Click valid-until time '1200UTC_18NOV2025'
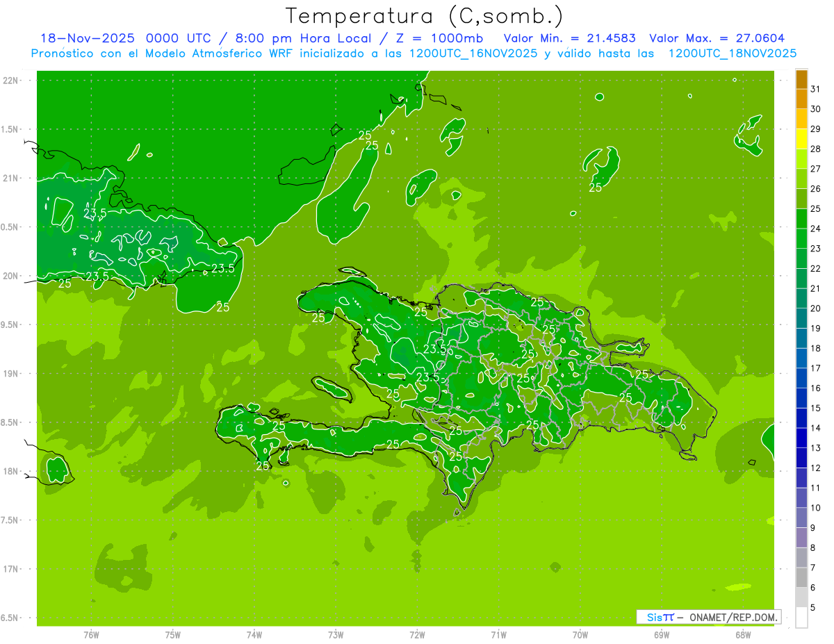834x644 pixels. 732,53
